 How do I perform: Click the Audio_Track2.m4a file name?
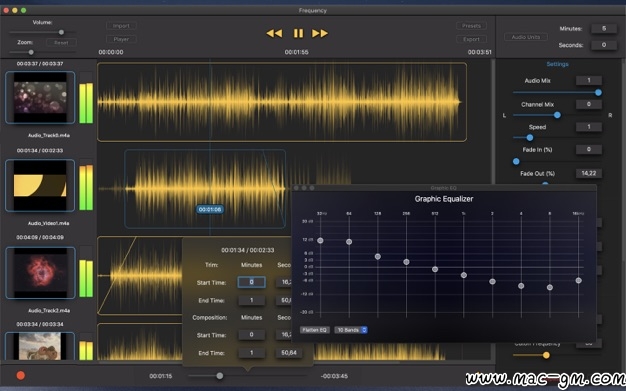(49, 311)
